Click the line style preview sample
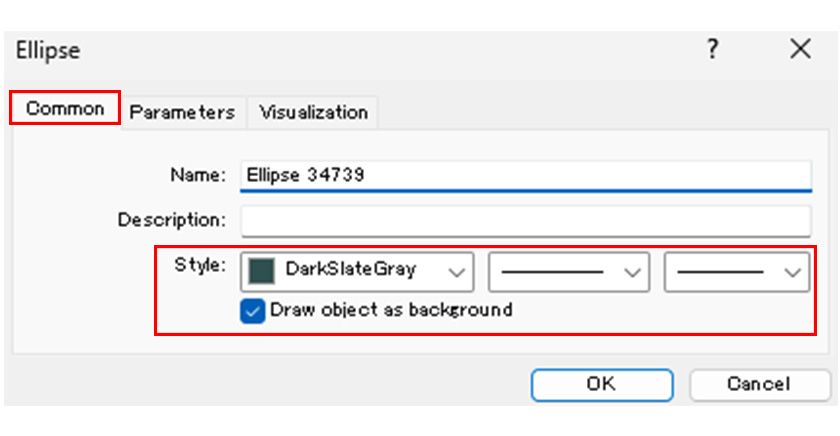The width and height of the screenshot is (840, 436). tap(553, 271)
